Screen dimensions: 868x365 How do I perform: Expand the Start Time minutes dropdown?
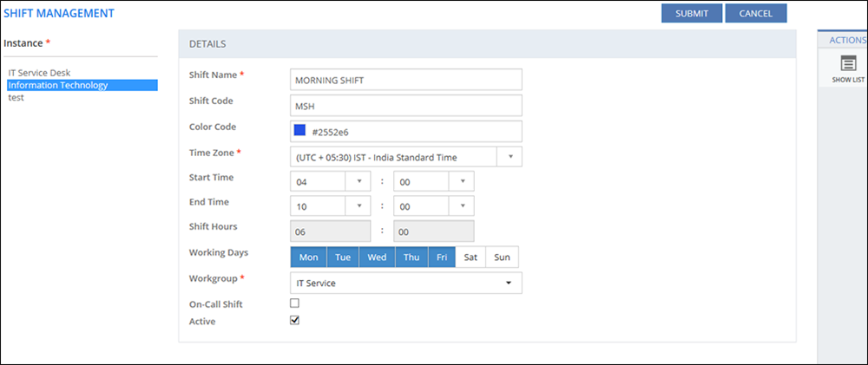[462, 181]
